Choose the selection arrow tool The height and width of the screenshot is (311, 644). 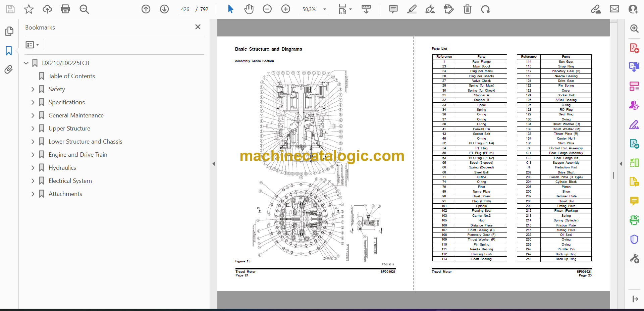230,9
